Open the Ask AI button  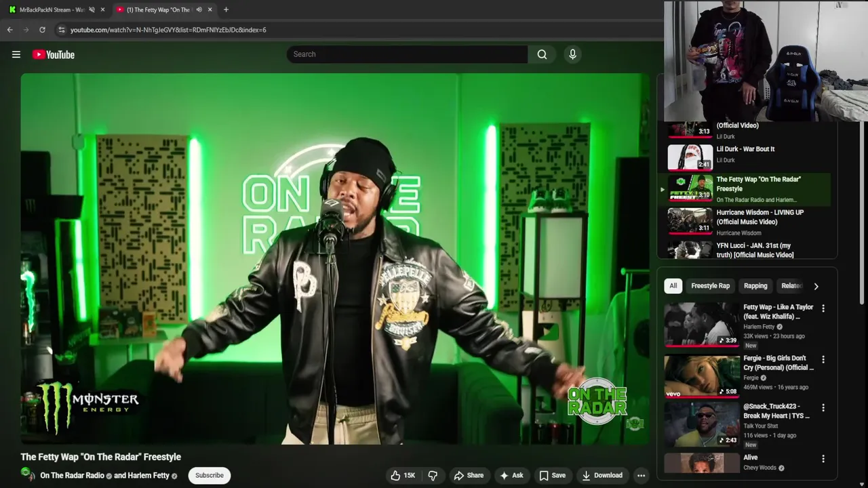511,475
